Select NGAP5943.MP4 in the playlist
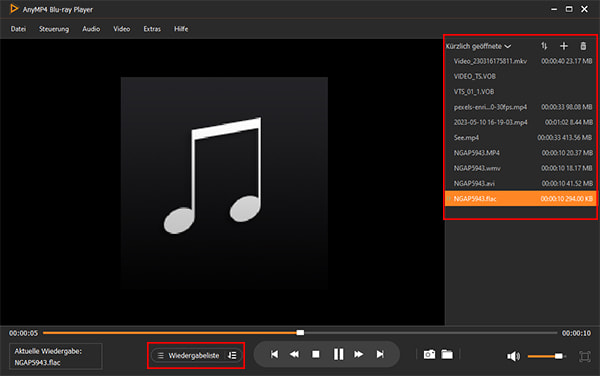The width and height of the screenshot is (600, 376). [520, 153]
